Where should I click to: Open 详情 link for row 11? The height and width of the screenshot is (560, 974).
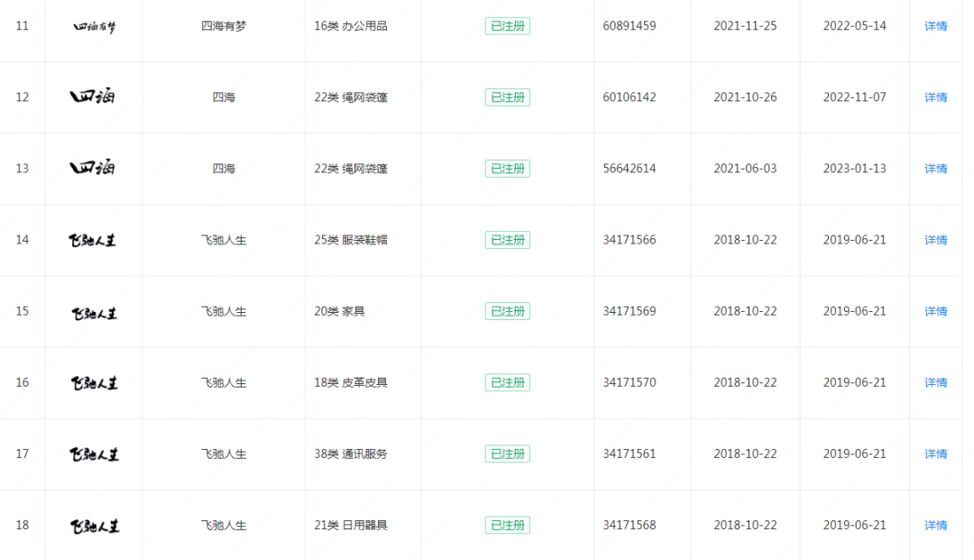(935, 26)
